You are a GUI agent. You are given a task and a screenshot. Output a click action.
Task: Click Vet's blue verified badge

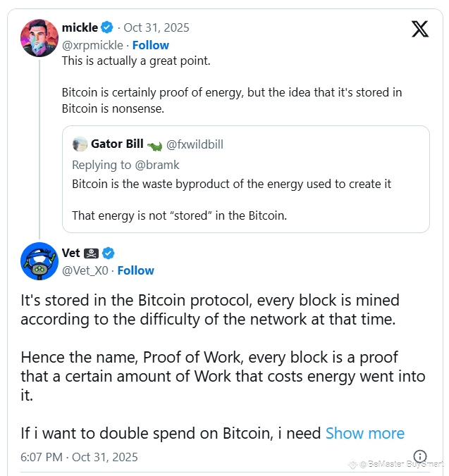(x=109, y=253)
